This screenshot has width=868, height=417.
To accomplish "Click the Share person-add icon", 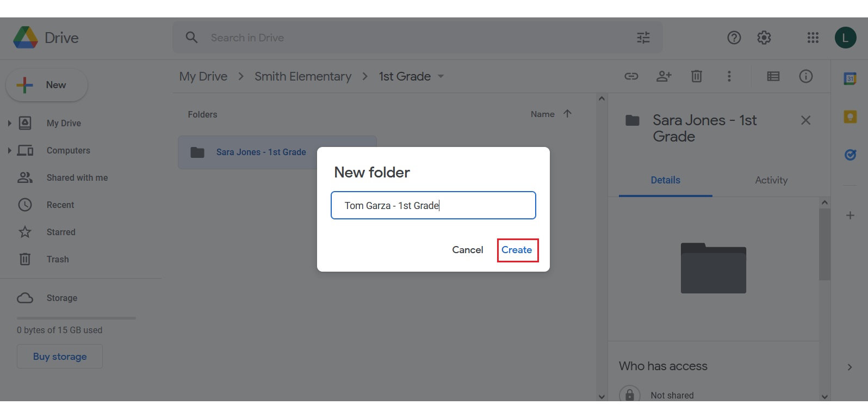I will [x=664, y=76].
